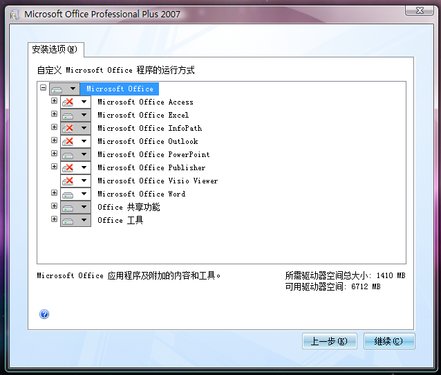Viewport: 441px width, 375px height.
Task: Select Office 共享功能 label
Action: point(129,207)
